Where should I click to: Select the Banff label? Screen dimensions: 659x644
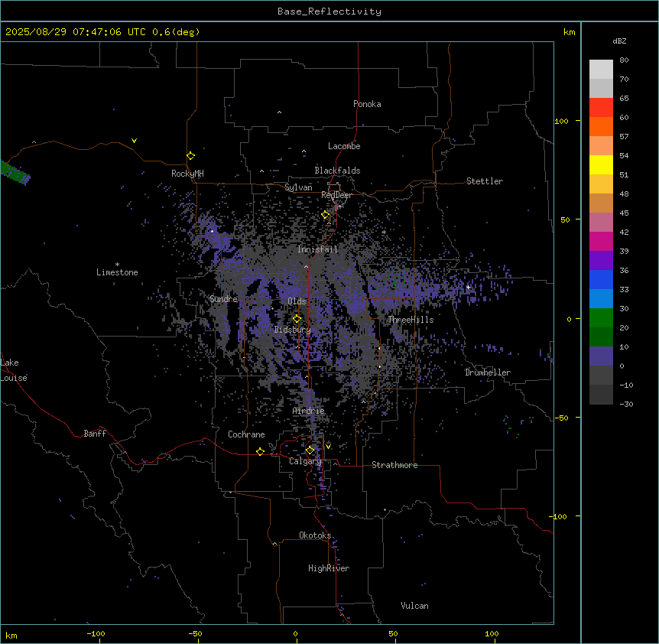point(95,434)
